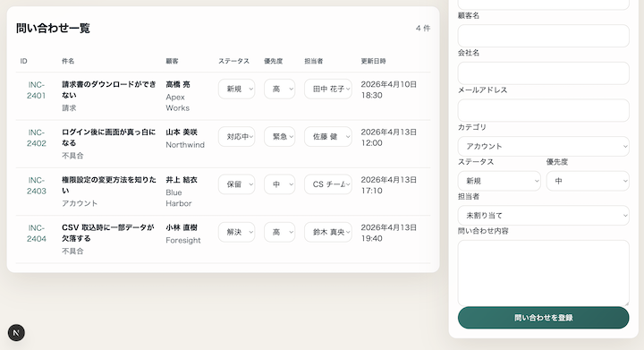
Task: Open priority dropdown for INC-2404
Action: coord(279,232)
